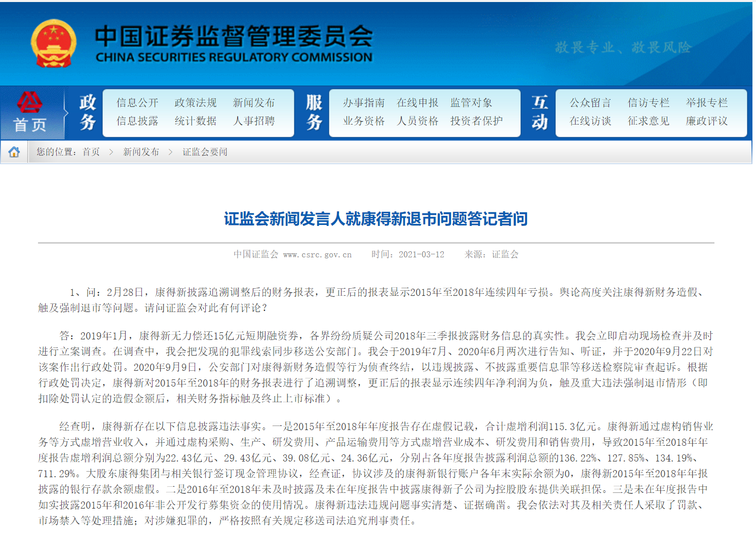Image resolution: width=756 pixels, height=540 pixels.
Task: Open the 政策法规 menu item
Action: pyautogui.click(x=196, y=103)
